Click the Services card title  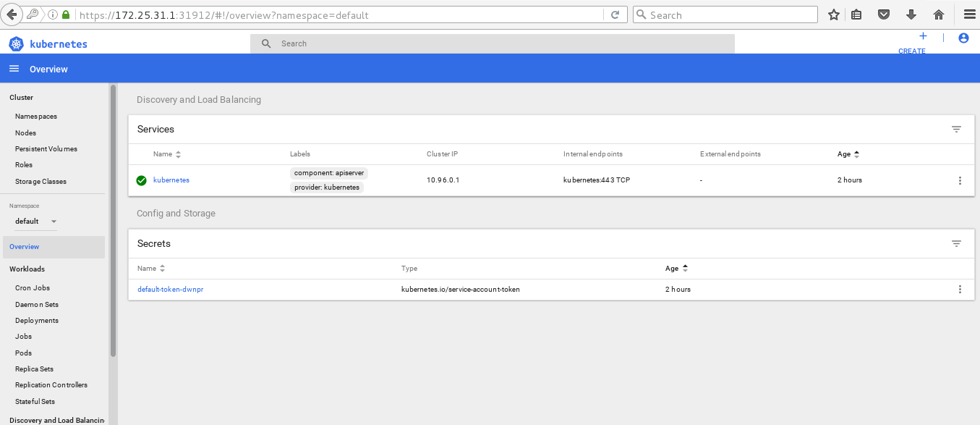155,130
